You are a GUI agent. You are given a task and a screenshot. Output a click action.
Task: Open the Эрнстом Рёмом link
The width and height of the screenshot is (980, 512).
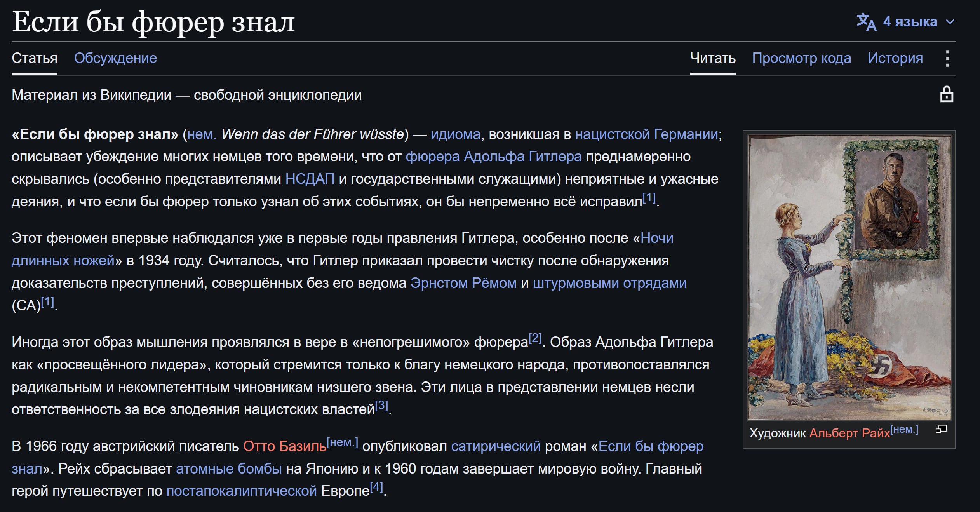(463, 283)
